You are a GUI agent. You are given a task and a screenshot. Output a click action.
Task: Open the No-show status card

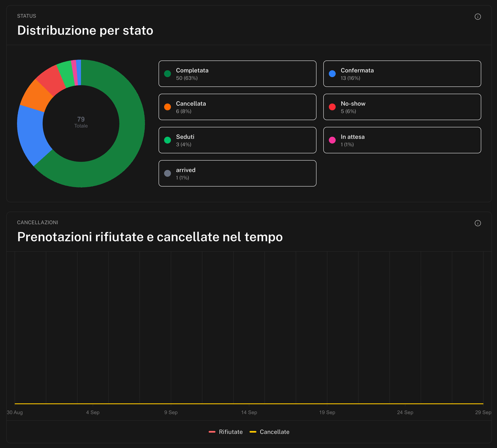[x=402, y=107]
